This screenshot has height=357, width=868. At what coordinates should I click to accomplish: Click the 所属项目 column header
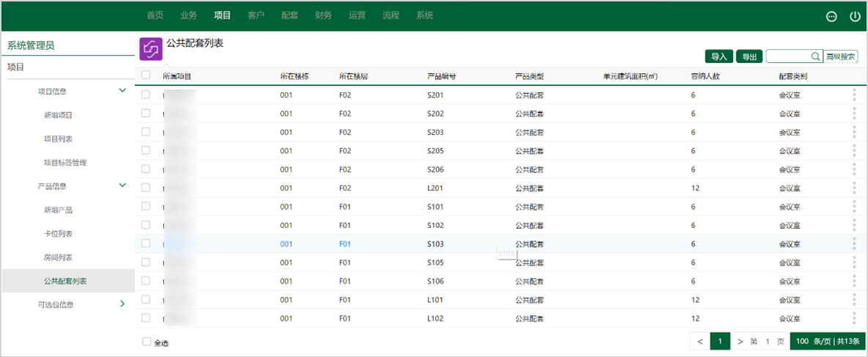[x=177, y=76]
